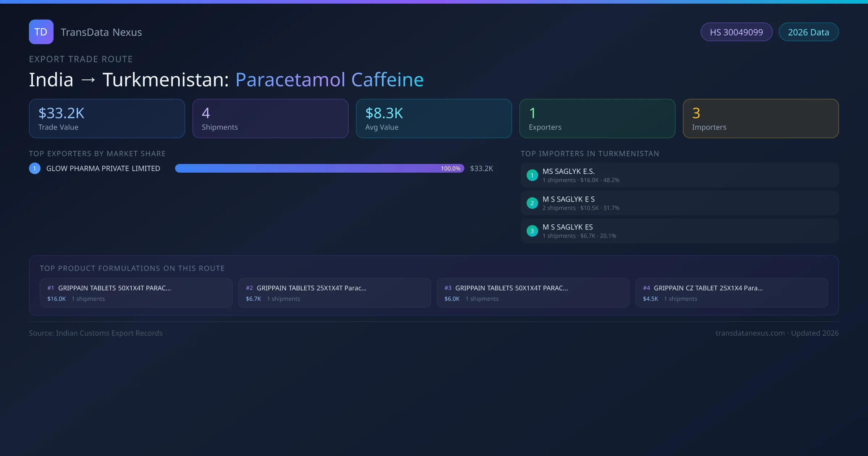Select the 1 Exporters stat card
868x456 pixels.
[597, 119]
